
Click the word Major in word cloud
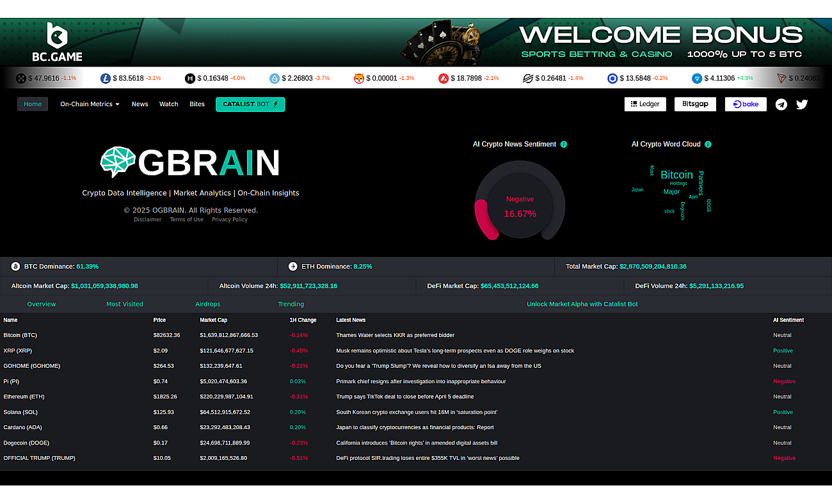(x=671, y=192)
